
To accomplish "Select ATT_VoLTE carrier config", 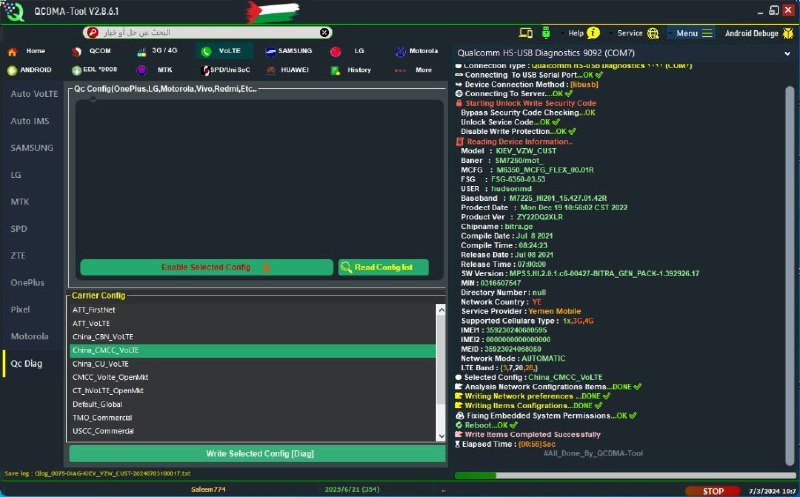I will tap(253, 324).
